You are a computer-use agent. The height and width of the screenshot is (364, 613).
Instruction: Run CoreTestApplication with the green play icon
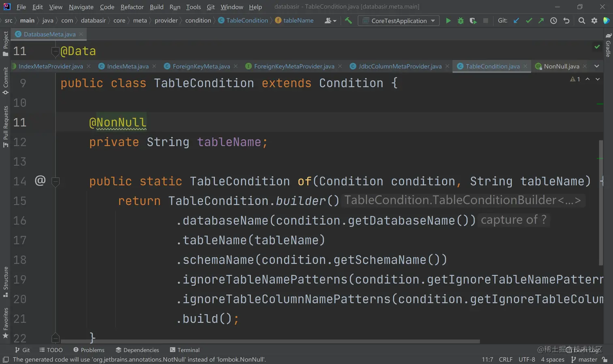[448, 21]
